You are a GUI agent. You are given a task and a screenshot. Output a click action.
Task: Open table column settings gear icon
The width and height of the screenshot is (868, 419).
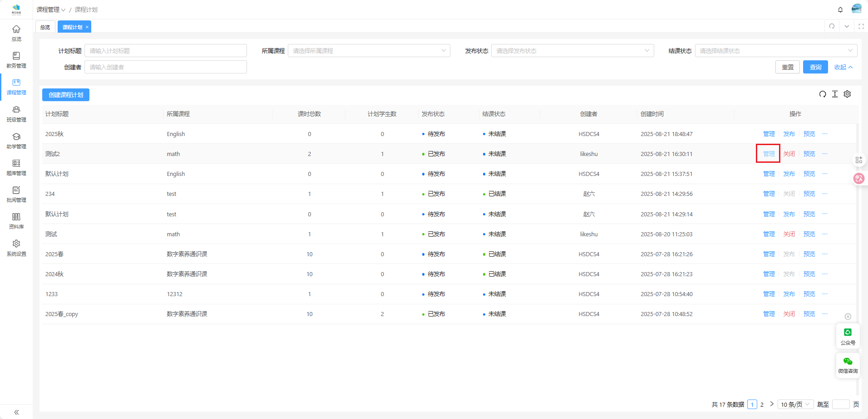pos(847,94)
